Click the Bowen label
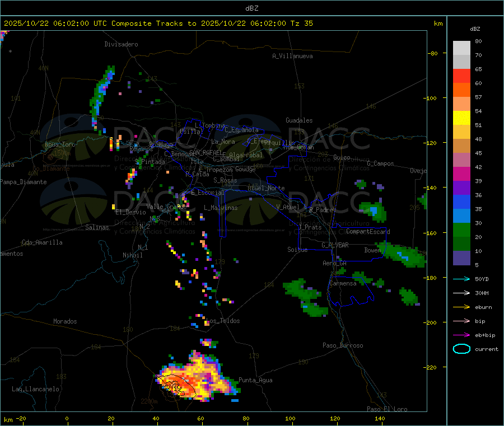Viewport: 504px width, 426px height. (373, 250)
